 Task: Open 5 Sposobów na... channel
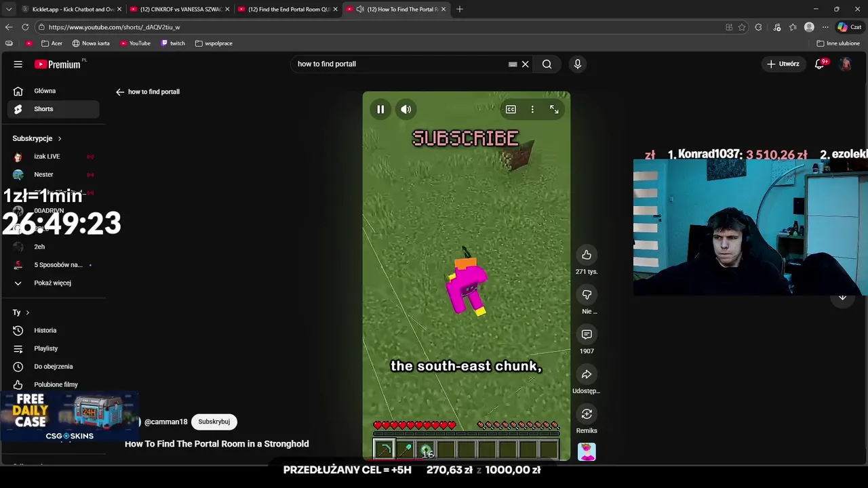[x=53, y=265]
